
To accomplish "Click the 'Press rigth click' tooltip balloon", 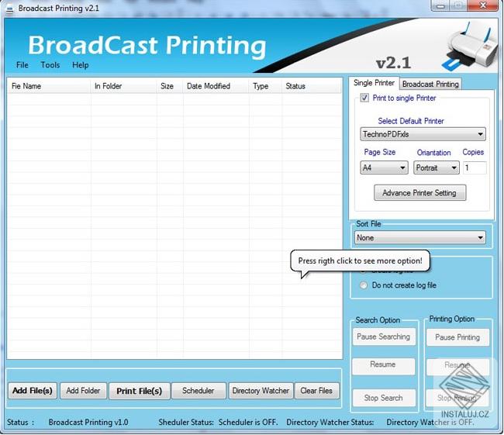I will 360,261.
